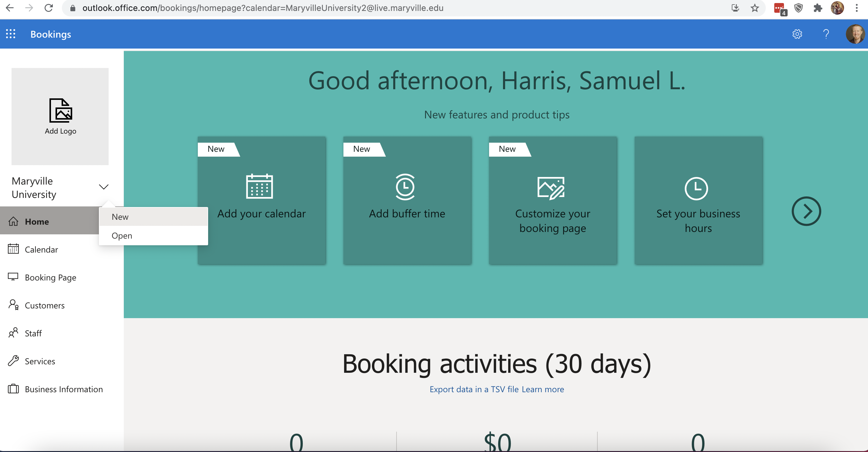This screenshot has width=868, height=452.
Task: Click the help question mark icon
Action: pos(826,34)
